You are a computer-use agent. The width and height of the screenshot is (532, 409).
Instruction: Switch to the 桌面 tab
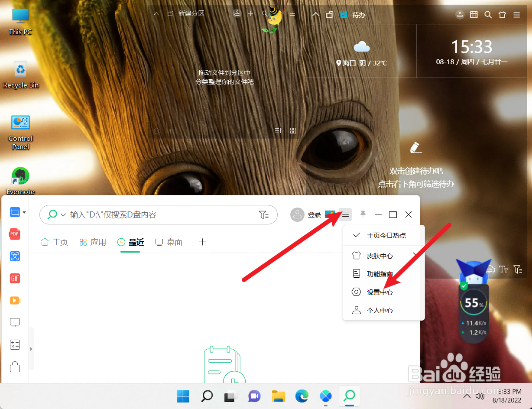[169, 242]
